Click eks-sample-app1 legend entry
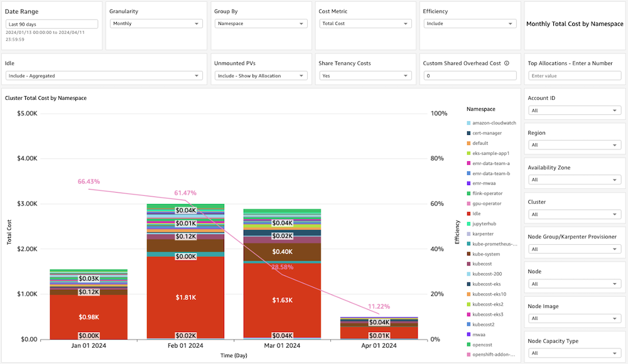The height and width of the screenshot is (364, 628). [488, 153]
